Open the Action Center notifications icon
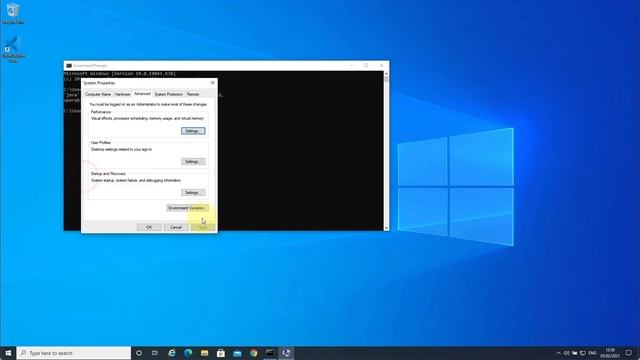 coord(629,353)
